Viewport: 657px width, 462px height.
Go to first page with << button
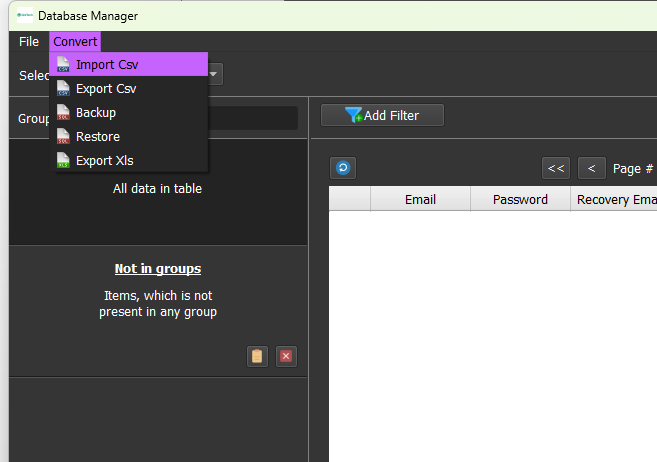[x=556, y=168]
